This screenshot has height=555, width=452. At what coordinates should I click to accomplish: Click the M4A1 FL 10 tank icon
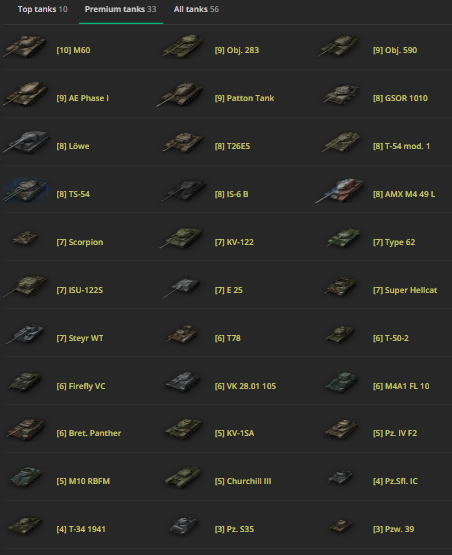[341, 382]
